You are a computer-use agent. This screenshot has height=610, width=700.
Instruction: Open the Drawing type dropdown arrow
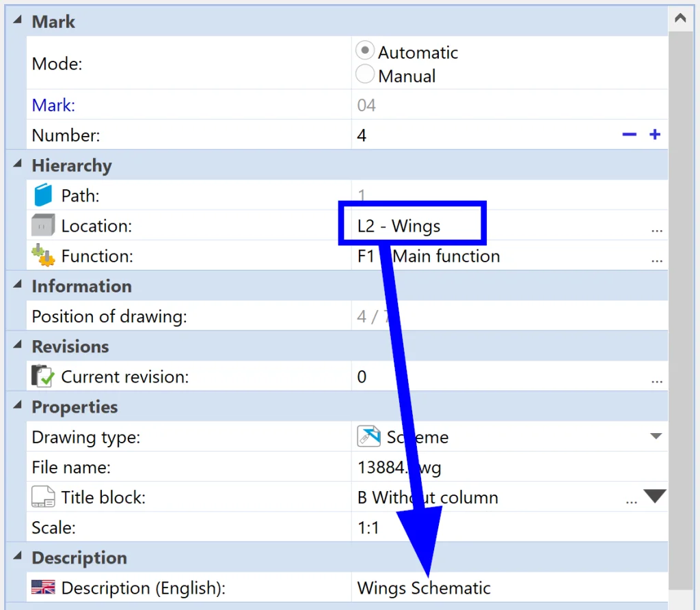pos(656,436)
